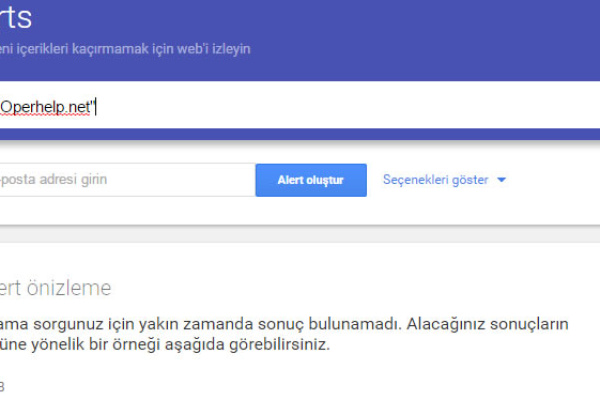Click the Alert oluştur button
Viewport: 600px width, 400px height.
click(x=311, y=180)
